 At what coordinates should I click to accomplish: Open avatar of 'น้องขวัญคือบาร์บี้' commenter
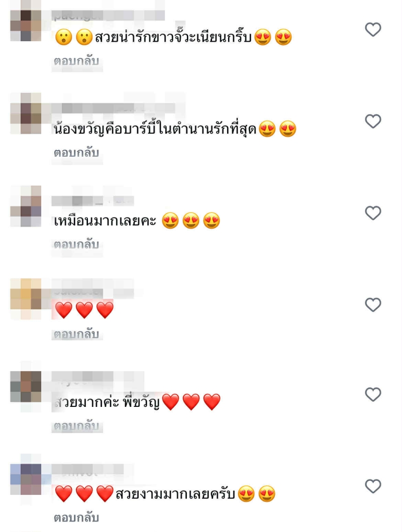coord(26,118)
